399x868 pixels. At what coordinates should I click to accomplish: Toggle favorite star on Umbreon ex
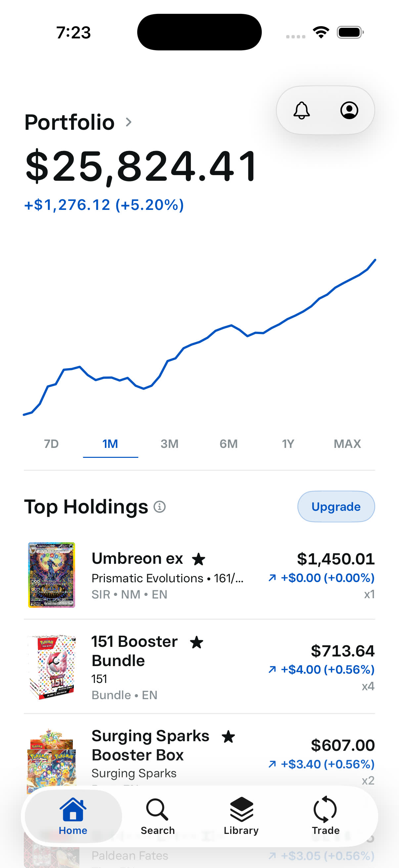tap(199, 559)
